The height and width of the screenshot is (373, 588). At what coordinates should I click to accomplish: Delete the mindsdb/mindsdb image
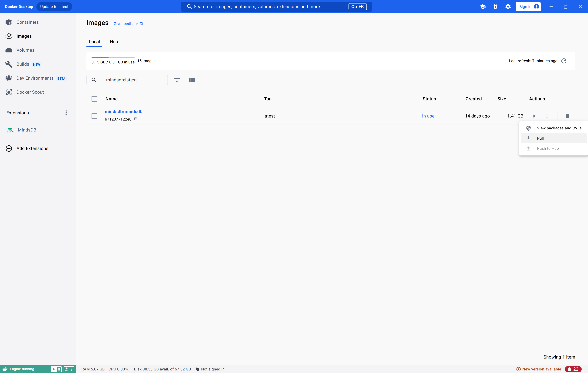567,116
